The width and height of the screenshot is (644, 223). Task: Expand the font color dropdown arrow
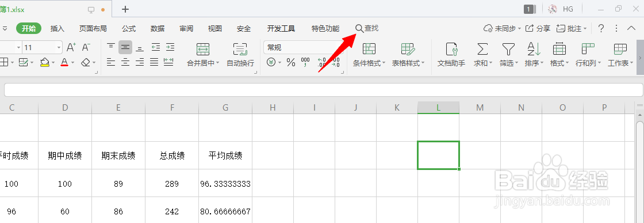tap(72, 63)
